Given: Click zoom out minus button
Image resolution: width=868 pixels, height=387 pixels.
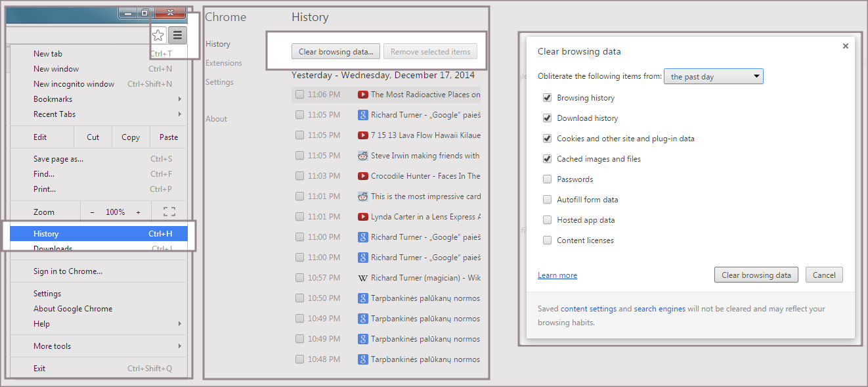Looking at the screenshot, I should coord(92,212).
